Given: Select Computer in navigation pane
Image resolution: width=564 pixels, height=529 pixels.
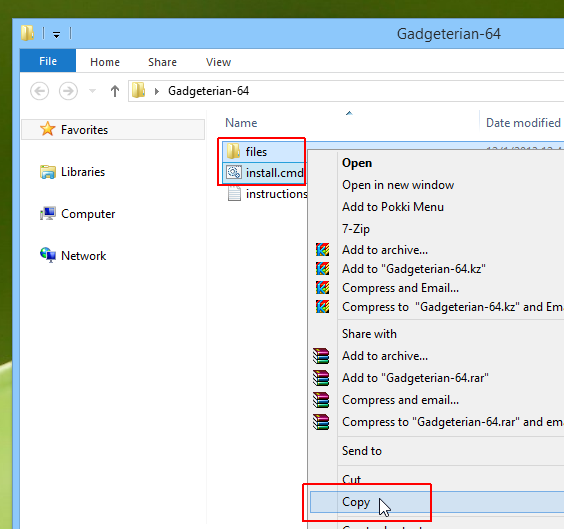Looking at the screenshot, I should (x=88, y=214).
